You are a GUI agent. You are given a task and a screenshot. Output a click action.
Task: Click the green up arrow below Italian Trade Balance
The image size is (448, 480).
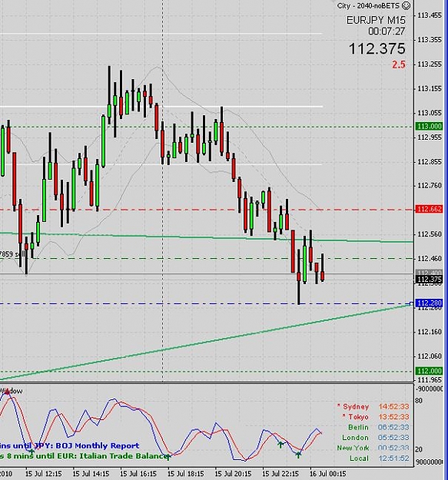click(168, 458)
